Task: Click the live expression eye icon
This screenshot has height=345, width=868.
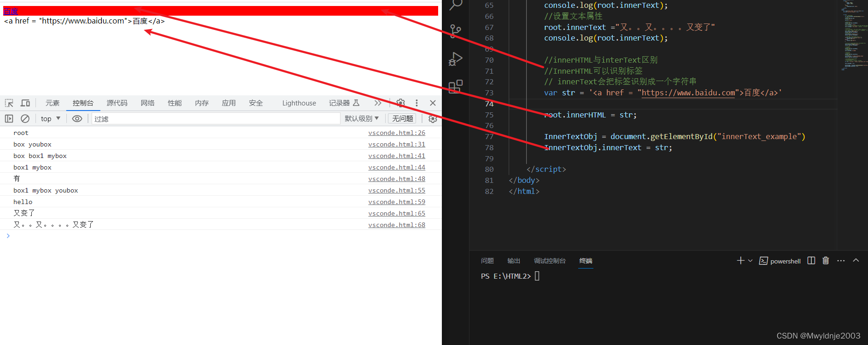Action: (x=77, y=119)
